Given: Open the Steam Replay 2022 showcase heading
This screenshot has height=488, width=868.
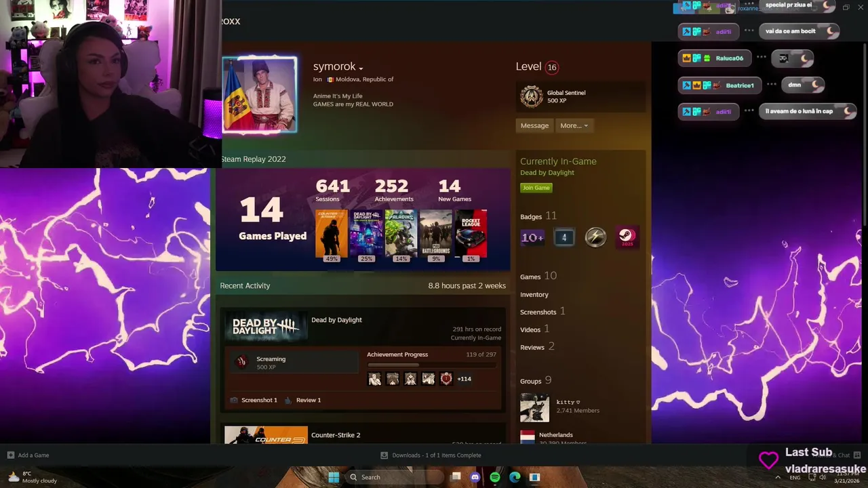Looking at the screenshot, I should (x=253, y=159).
